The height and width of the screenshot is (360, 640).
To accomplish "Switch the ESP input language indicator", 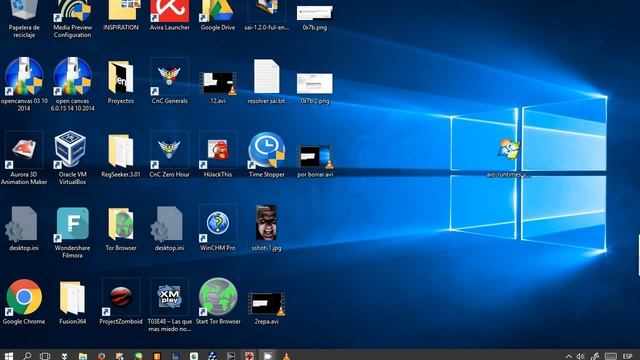I will (627, 356).
